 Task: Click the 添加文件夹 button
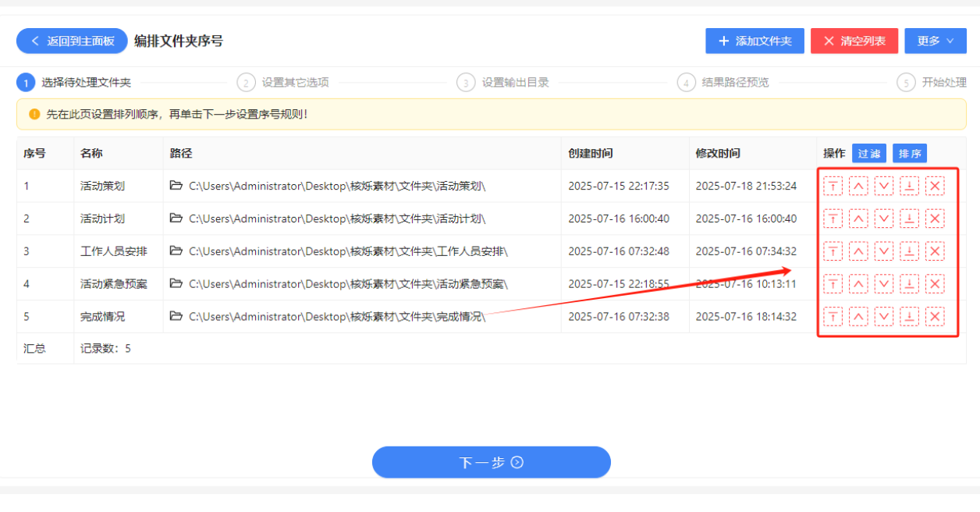coord(755,41)
